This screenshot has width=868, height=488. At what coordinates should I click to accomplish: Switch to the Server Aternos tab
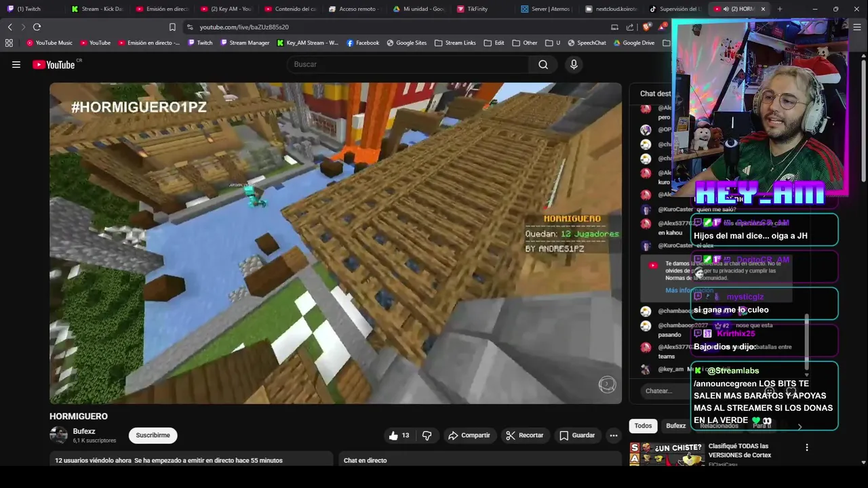[547, 9]
